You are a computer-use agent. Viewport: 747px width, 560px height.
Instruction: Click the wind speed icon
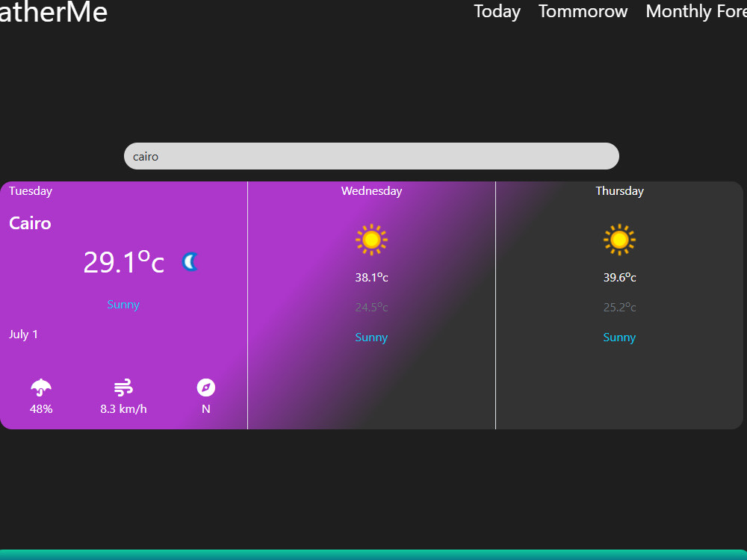pyautogui.click(x=123, y=388)
